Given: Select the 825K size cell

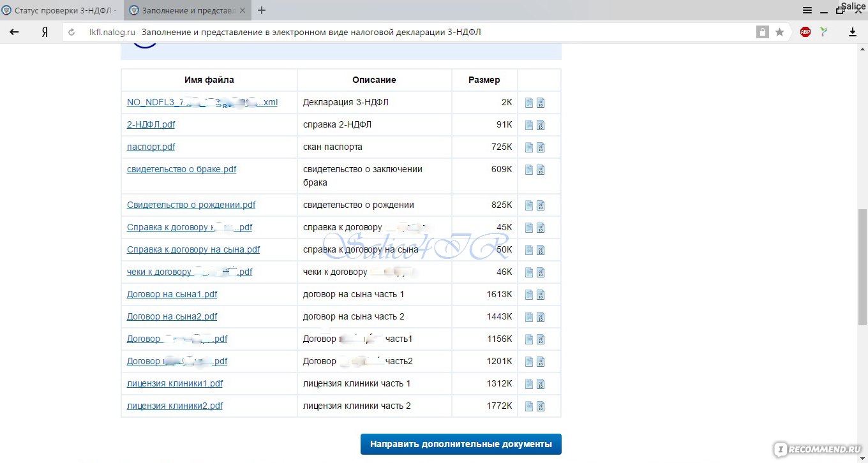Looking at the screenshot, I should point(485,205).
